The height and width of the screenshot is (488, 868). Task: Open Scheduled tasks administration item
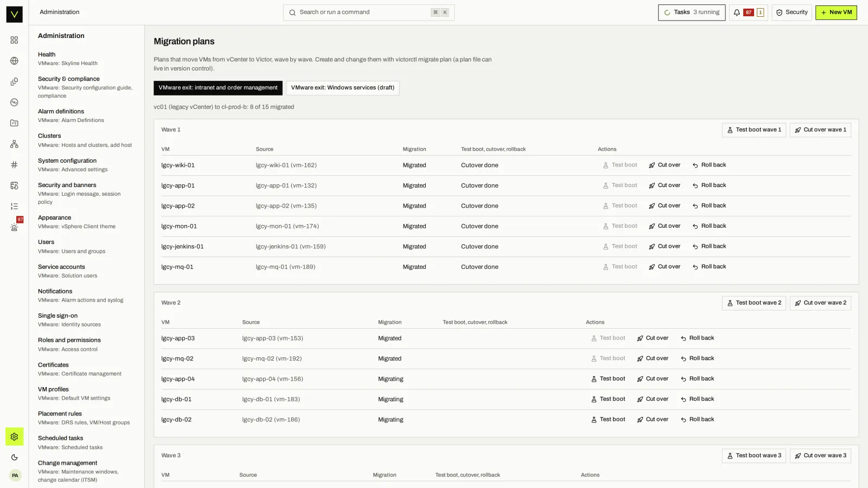[x=86, y=442]
